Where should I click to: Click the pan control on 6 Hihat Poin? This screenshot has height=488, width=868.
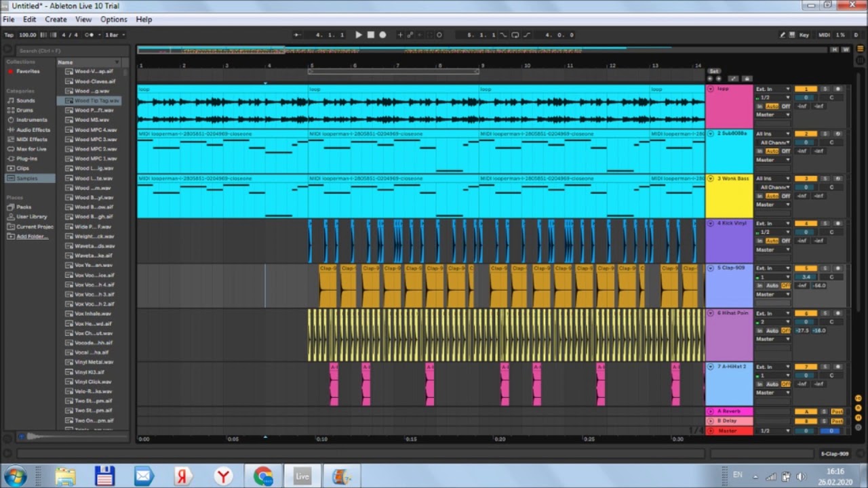(831, 322)
